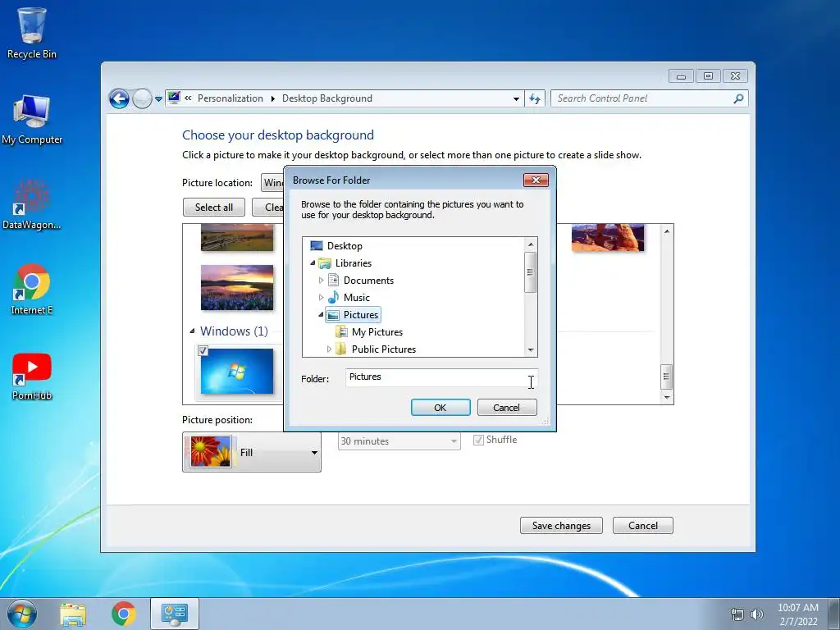Click Desktop Background in the breadcrumb

coord(326,98)
